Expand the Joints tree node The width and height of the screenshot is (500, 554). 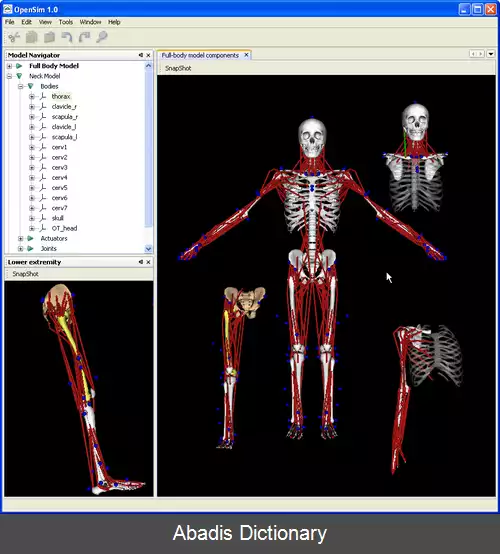[20, 249]
